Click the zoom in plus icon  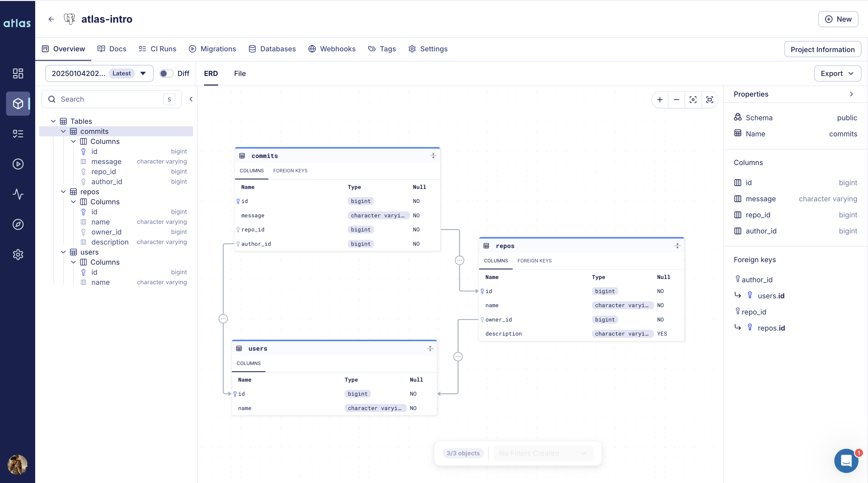pyautogui.click(x=660, y=100)
